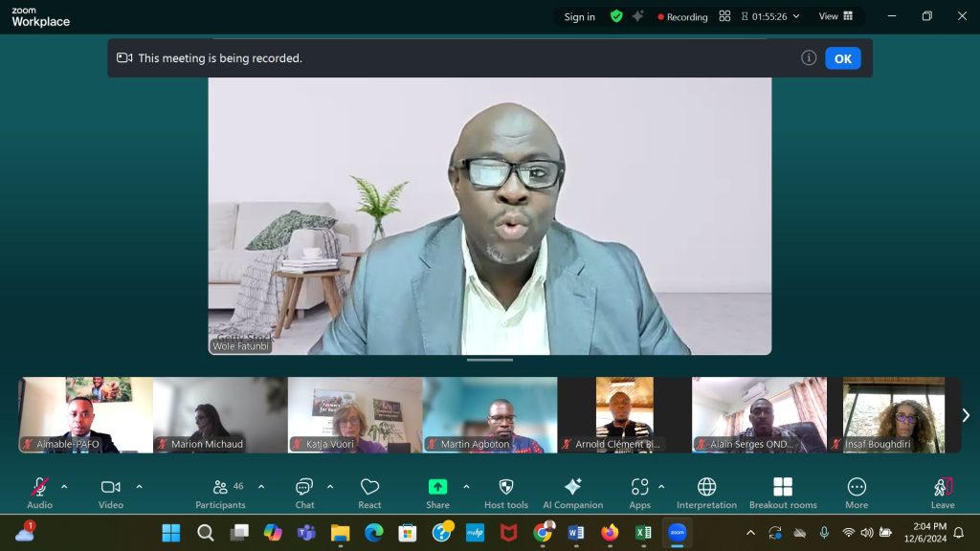
Task: Open the Chat panel
Action: [x=303, y=490]
